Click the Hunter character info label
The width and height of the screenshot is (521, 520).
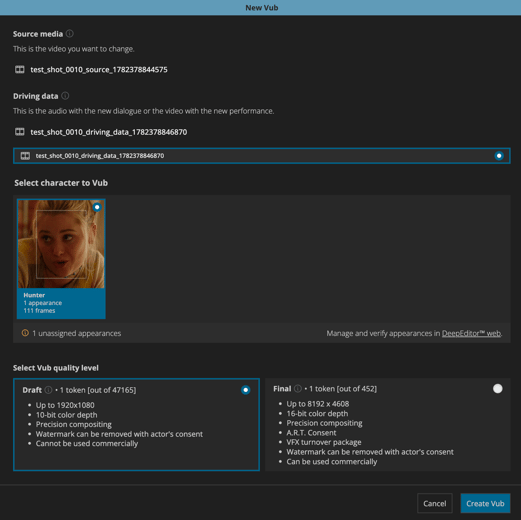pyautogui.click(x=61, y=303)
